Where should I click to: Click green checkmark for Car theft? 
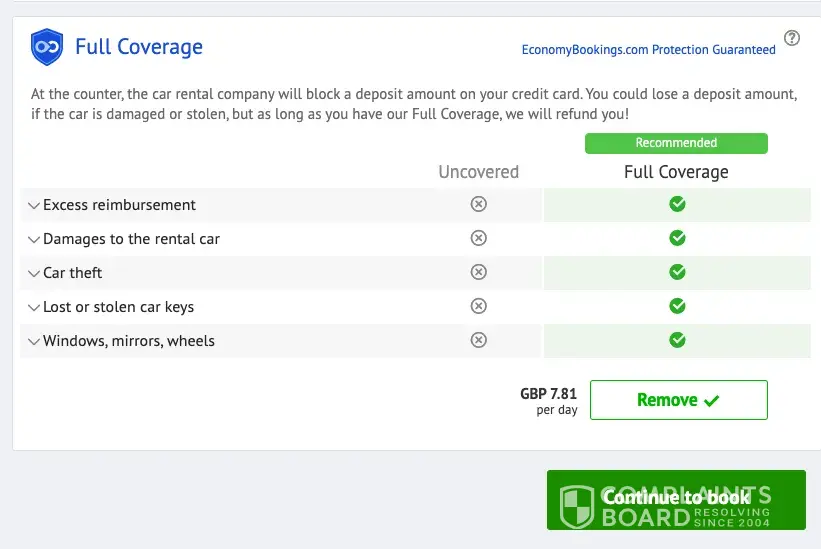[677, 272]
